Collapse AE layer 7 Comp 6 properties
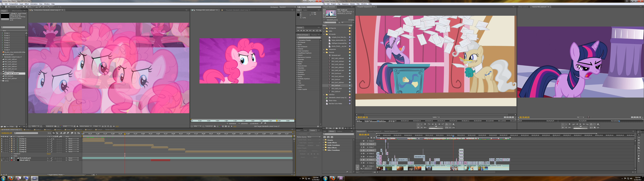Viewport: 644px width, 181px height. (x=10, y=152)
